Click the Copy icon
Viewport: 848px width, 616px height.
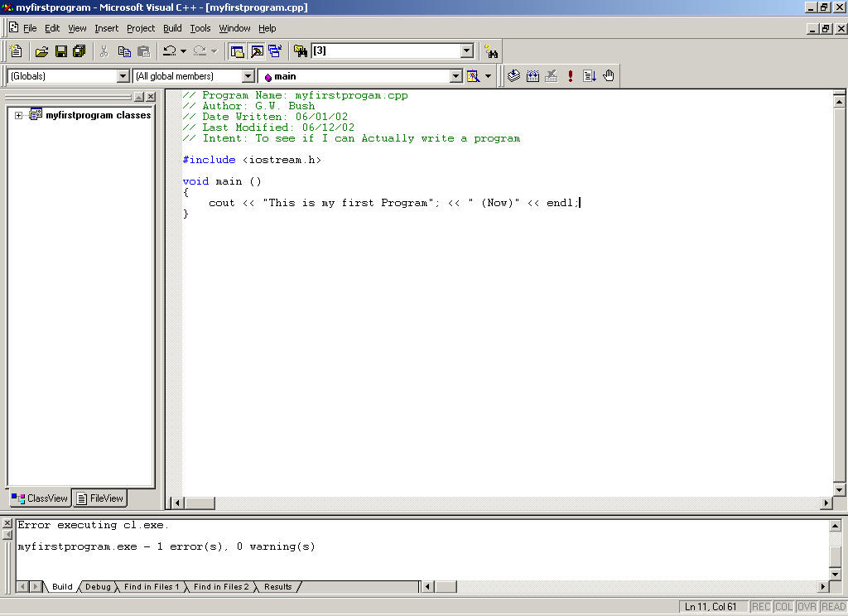(124, 51)
